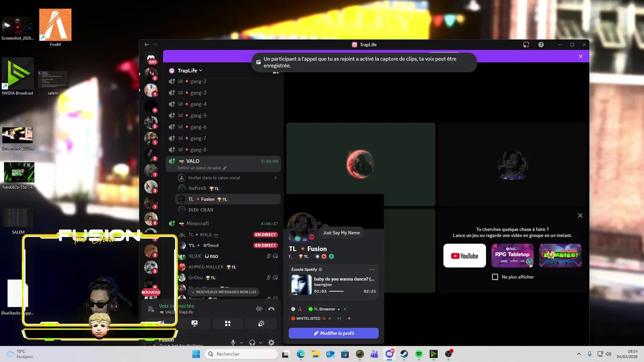This screenshot has width=644, height=362.
Task: Open Steam from the taskbar
Action: coord(404,354)
